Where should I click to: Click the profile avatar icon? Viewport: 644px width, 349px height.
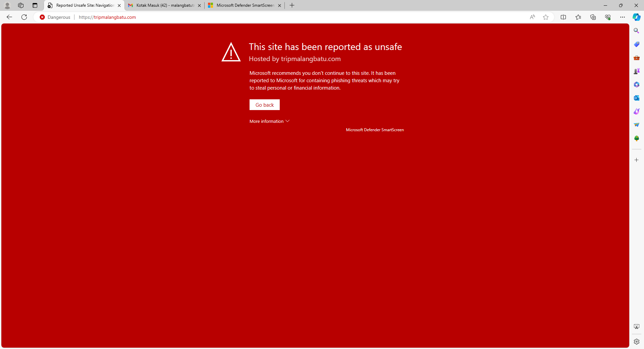[7, 5]
